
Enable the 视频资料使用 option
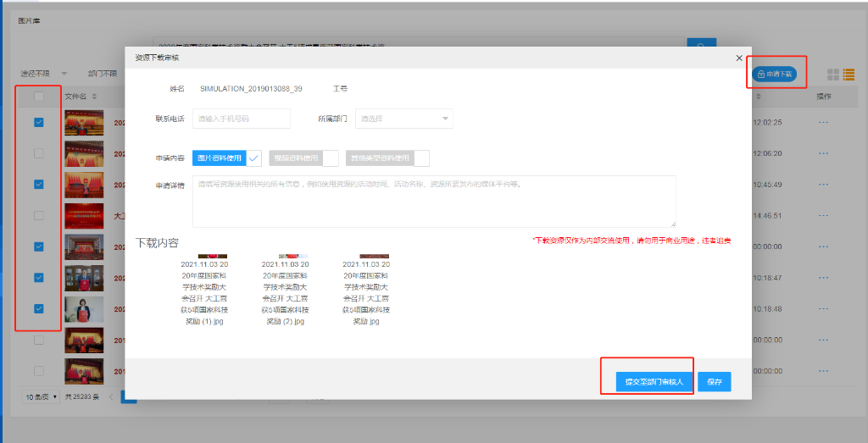tap(330, 158)
